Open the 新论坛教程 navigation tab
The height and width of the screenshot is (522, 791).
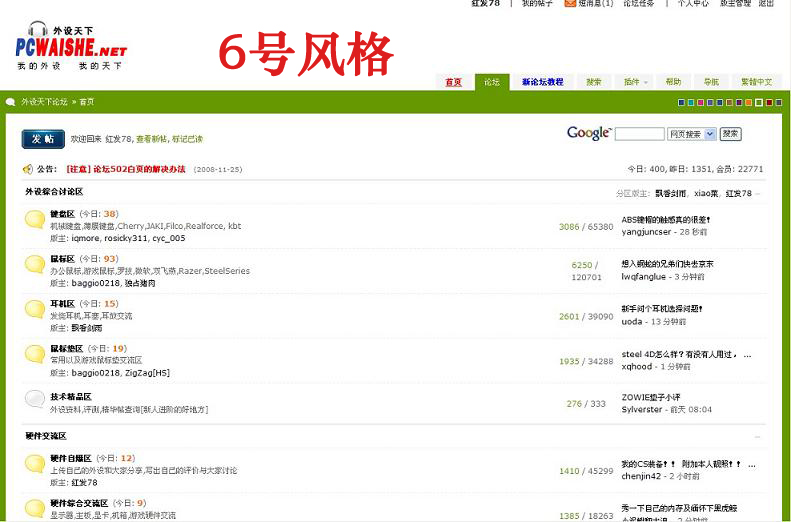pos(542,82)
